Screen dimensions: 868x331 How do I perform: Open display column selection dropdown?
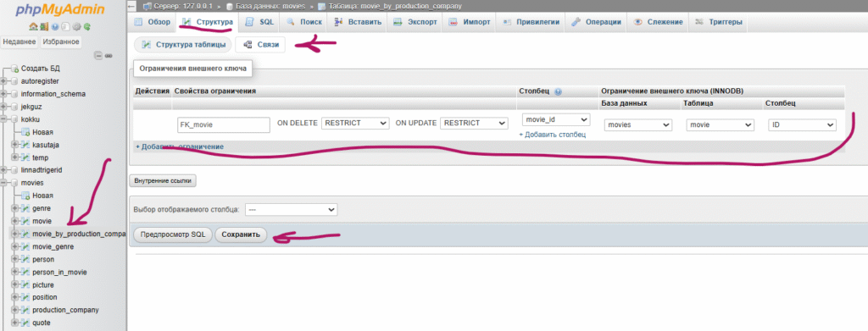[x=292, y=210]
